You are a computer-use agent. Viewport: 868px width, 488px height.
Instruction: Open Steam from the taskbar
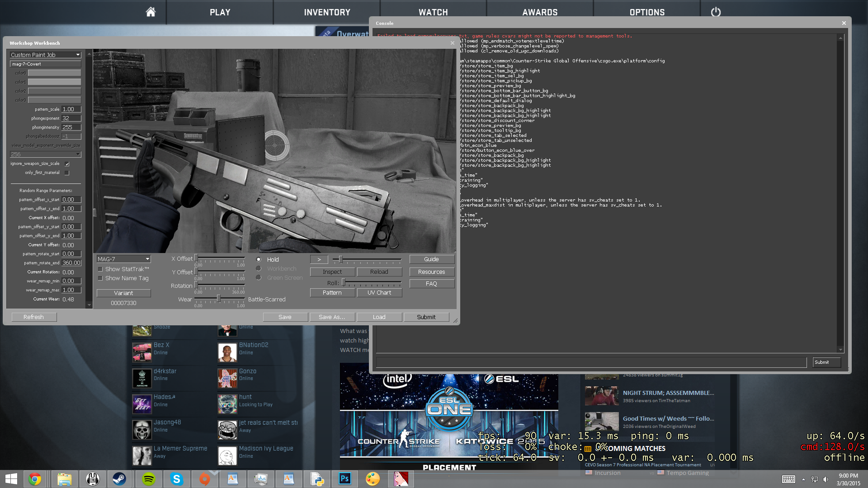(x=120, y=479)
